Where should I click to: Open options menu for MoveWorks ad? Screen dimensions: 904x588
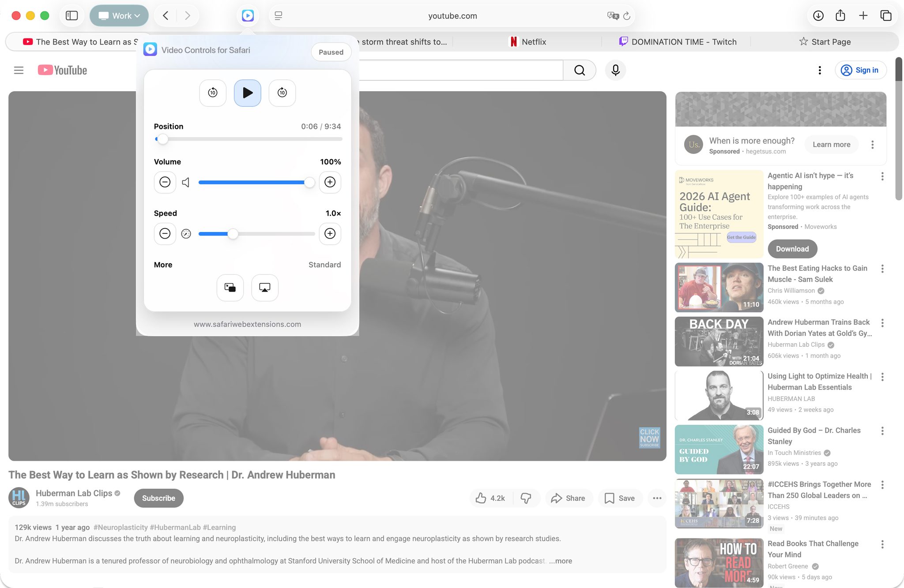882,176
